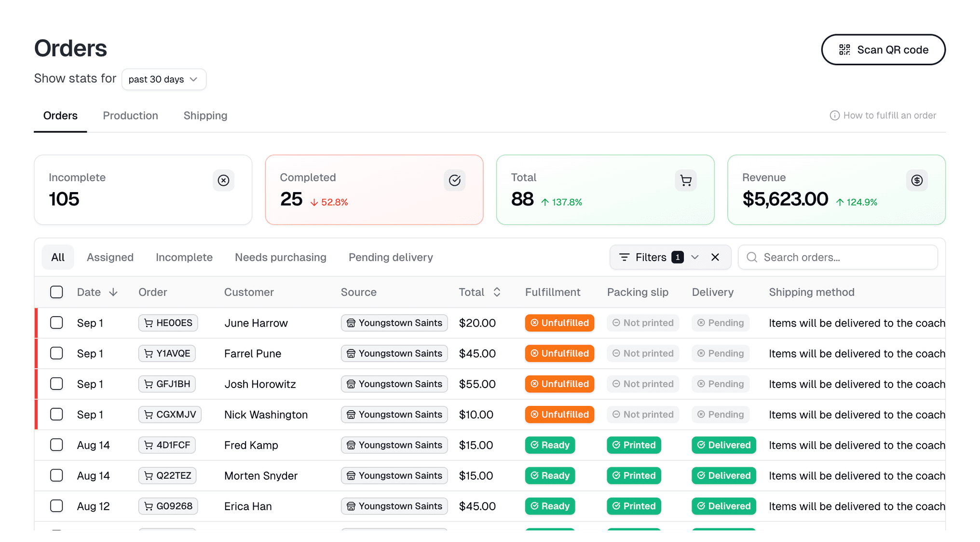Open order CGXMJV badge
Image resolution: width=980 pixels, height=542 pixels.
[x=170, y=415]
